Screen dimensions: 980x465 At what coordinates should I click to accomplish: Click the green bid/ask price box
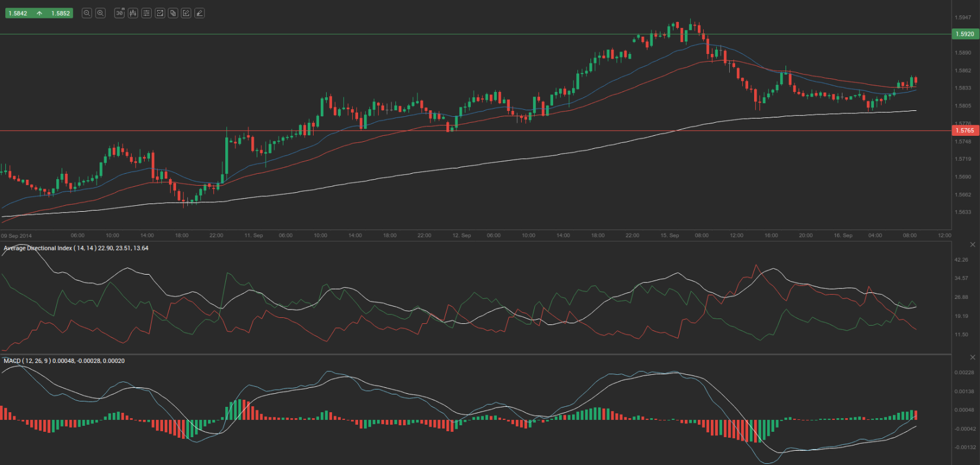39,13
